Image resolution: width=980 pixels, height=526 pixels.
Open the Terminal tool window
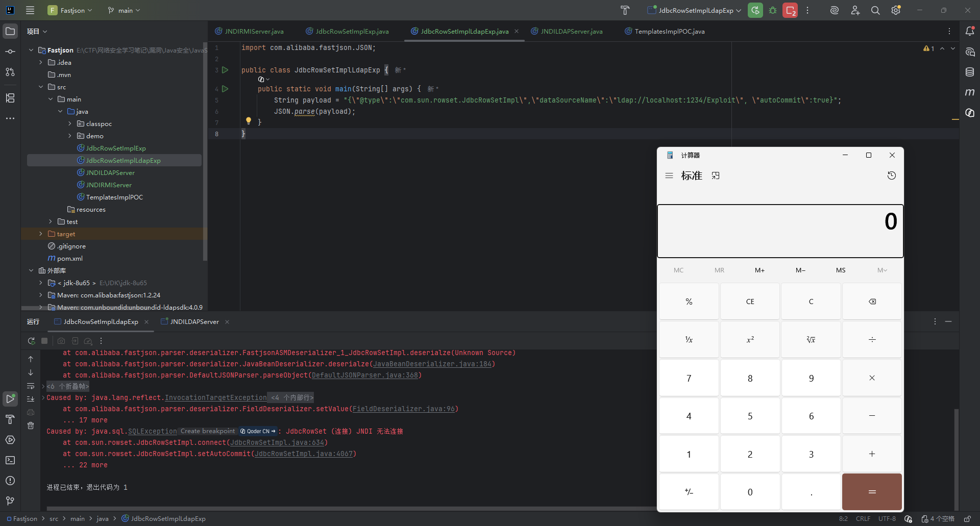pyautogui.click(x=10, y=460)
